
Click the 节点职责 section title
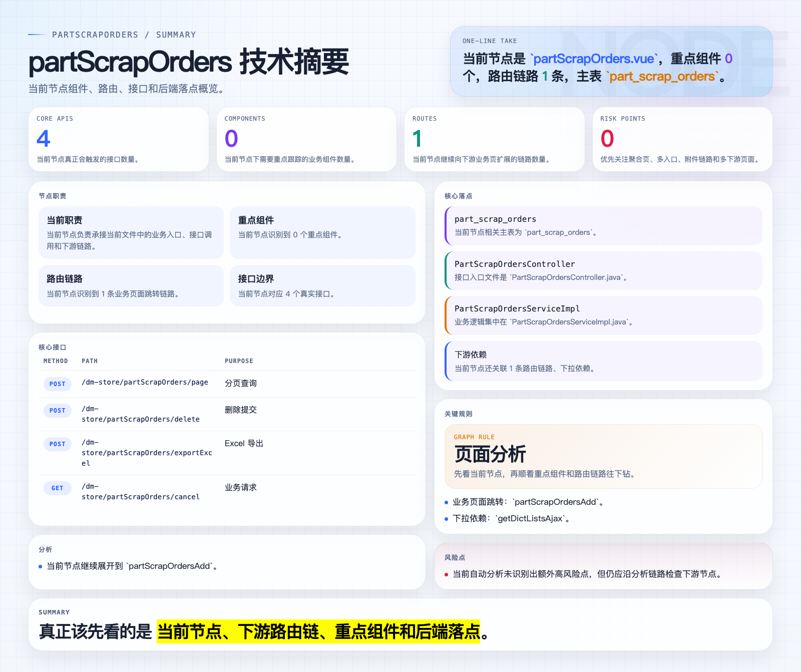[x=53, y=196]
